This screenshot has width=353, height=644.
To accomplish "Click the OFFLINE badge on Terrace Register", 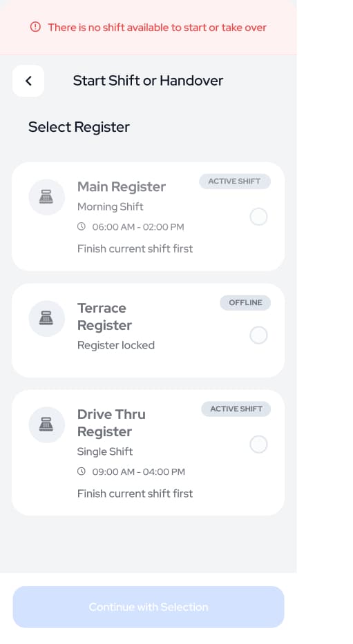I will 245,303.
